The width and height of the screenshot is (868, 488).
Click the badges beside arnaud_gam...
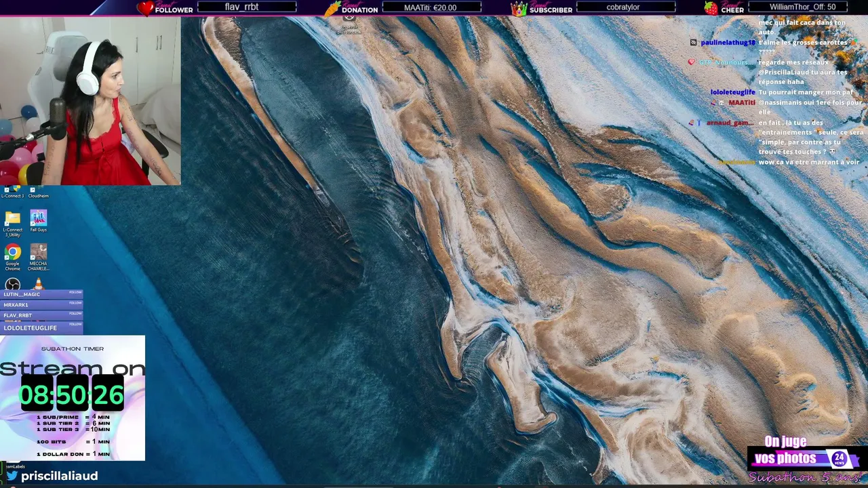click(695, 123)
